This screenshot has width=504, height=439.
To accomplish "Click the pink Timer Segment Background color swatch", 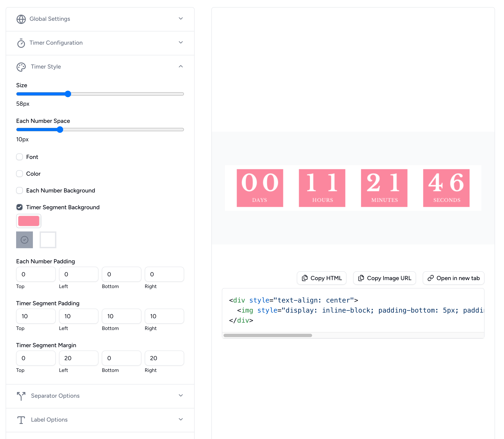I will coord(29,221).
